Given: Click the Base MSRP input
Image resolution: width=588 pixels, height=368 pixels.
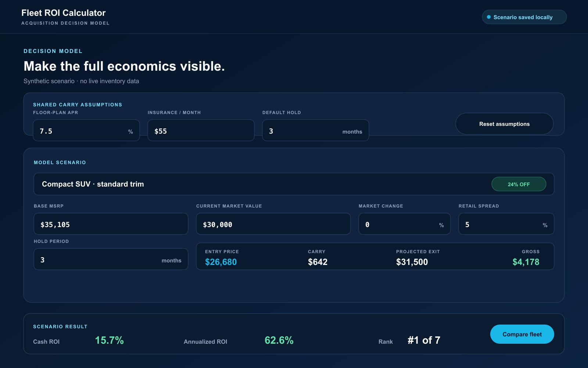Looking at the screenshot, I should coord(111,224).
